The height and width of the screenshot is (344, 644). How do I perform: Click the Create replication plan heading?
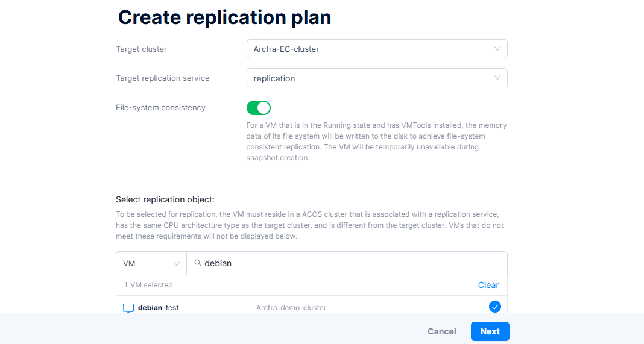point(224,17)
